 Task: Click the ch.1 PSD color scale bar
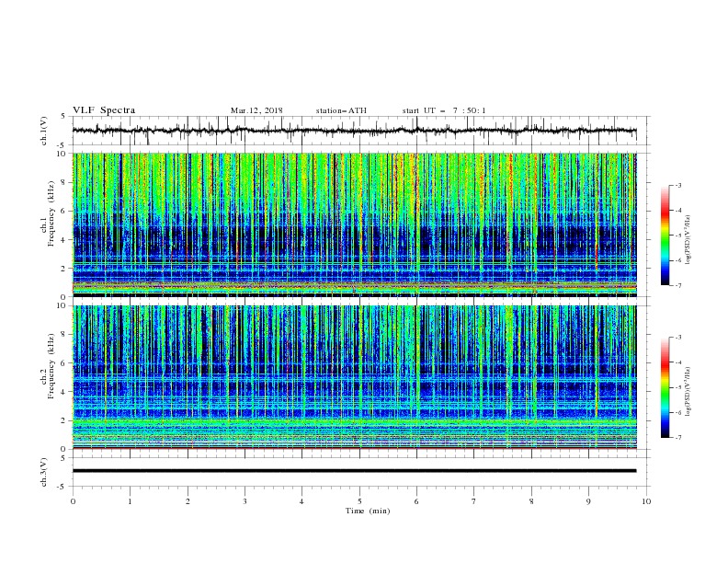click(665, 236)
